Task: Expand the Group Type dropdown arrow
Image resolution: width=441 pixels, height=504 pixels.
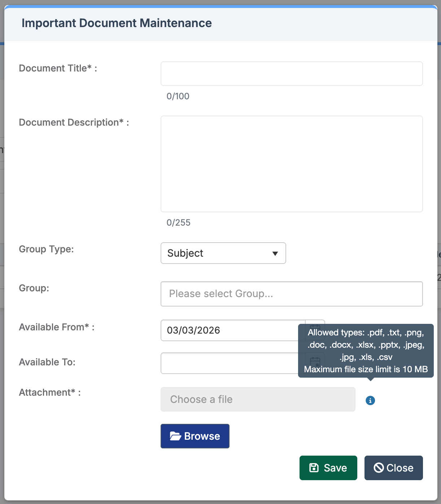Action: (275, 253)
